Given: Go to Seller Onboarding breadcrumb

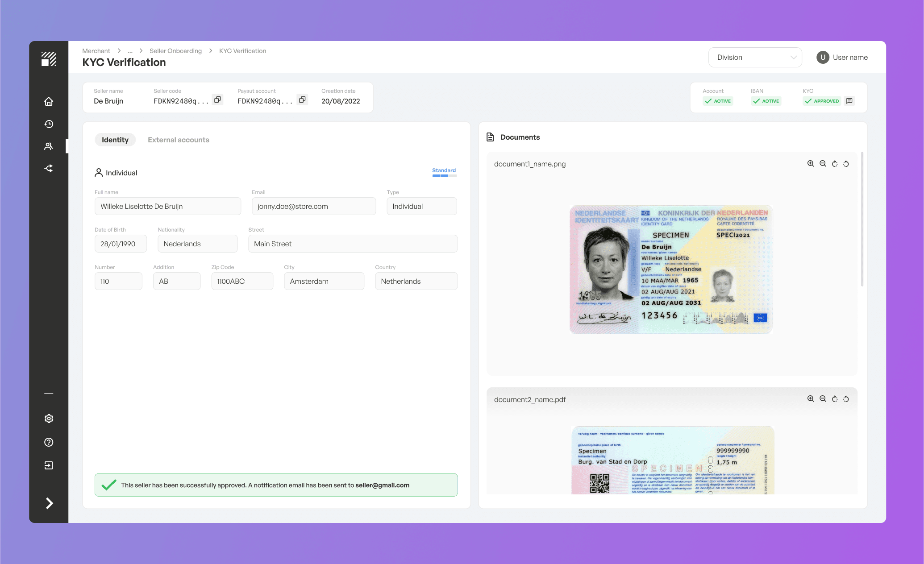Looking at the screenshot, I should (x=175, y=51).
